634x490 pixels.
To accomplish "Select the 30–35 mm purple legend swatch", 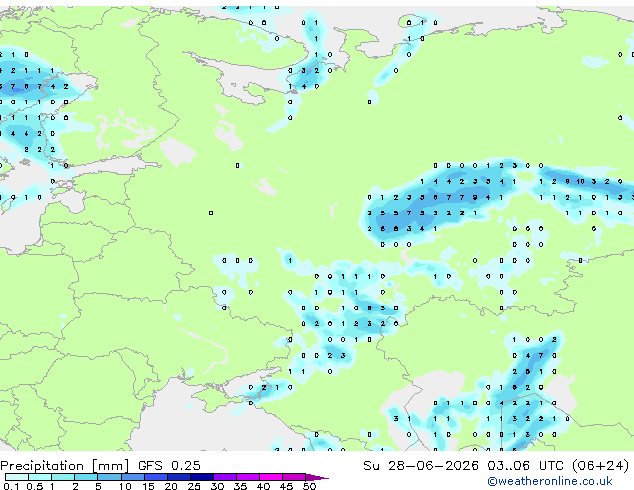I will tap(224, 477).
